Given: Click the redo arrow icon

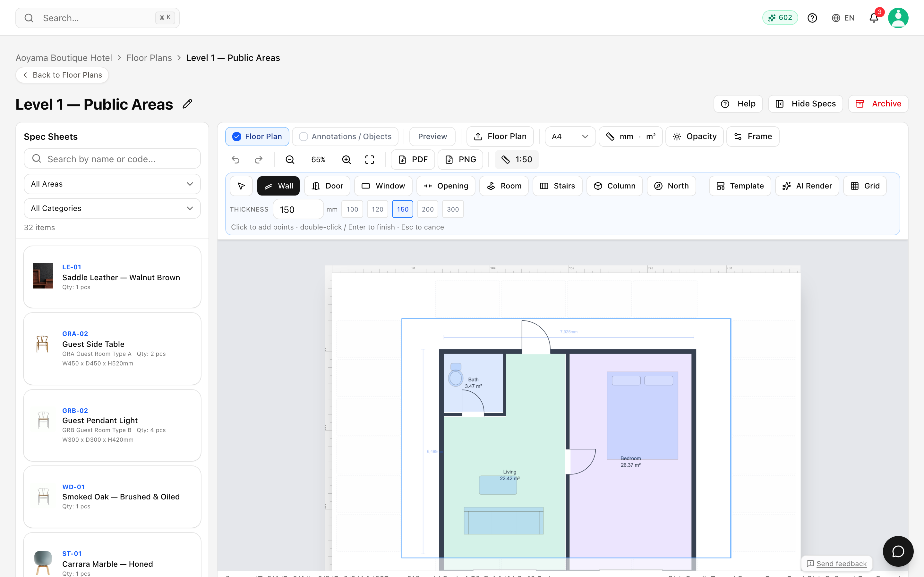Looking at the screenshot, I should pyautogui.click(x=259, y=160).
